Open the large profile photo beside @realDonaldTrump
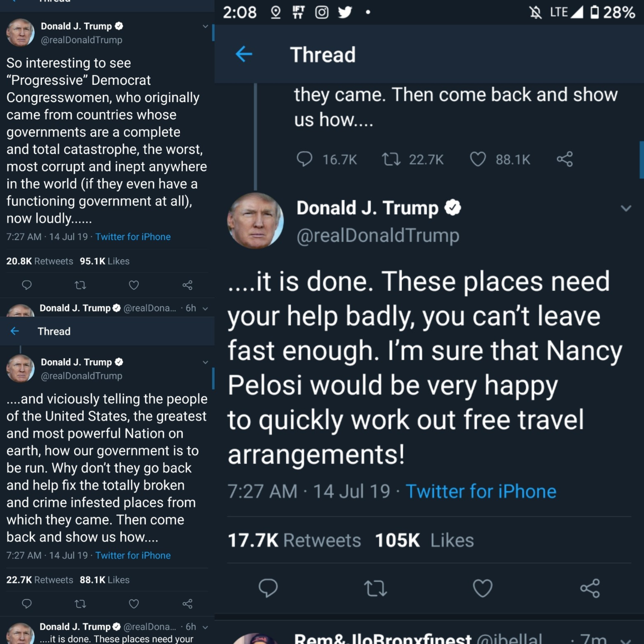644x644 pixels. click(255, 221)
